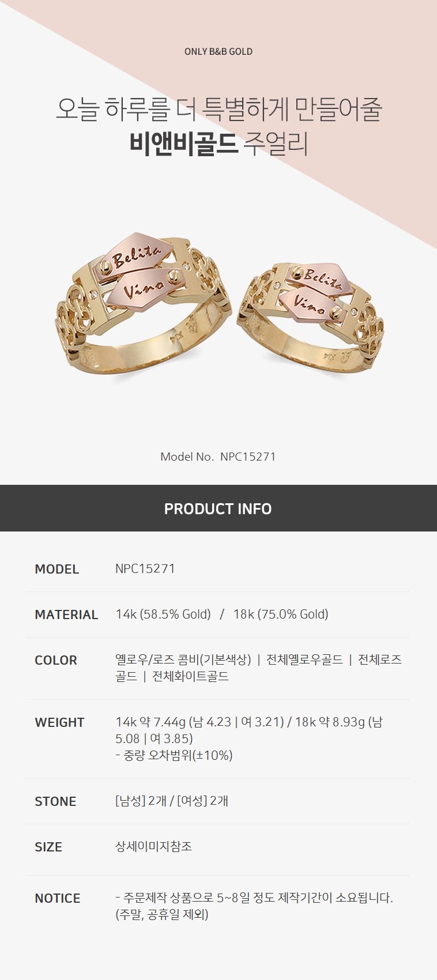Image resolution: width=437 pixels, height=980 pixels.
Task: Click the 상세이미지참조 size text
Action: [x=153, y=846]
